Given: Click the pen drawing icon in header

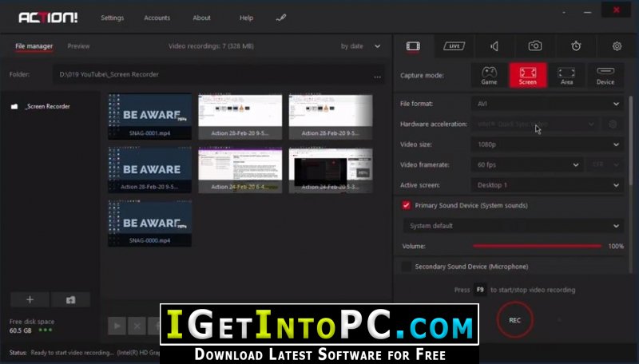Looking at the screenshot, I should point(281,18).
